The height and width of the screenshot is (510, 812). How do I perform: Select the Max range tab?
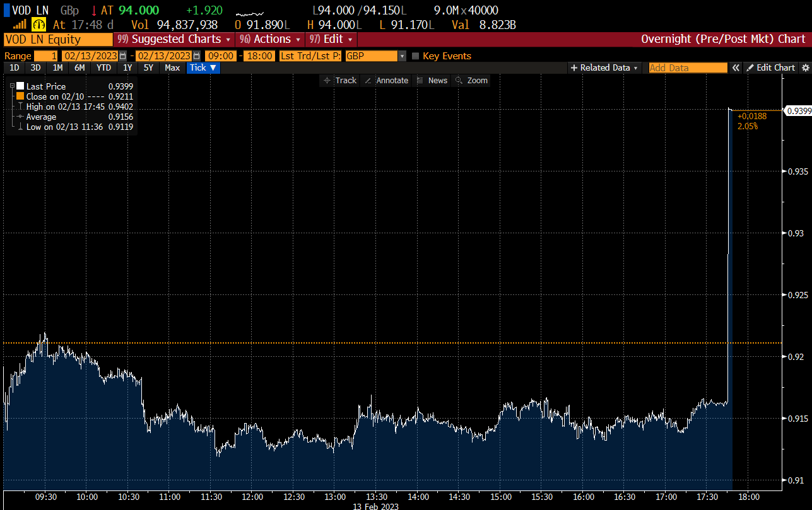(172, 67)
